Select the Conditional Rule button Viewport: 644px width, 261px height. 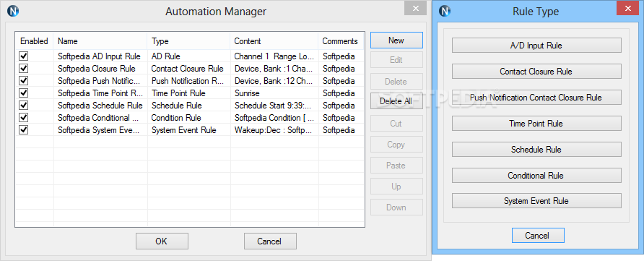[x=536, y=176]
